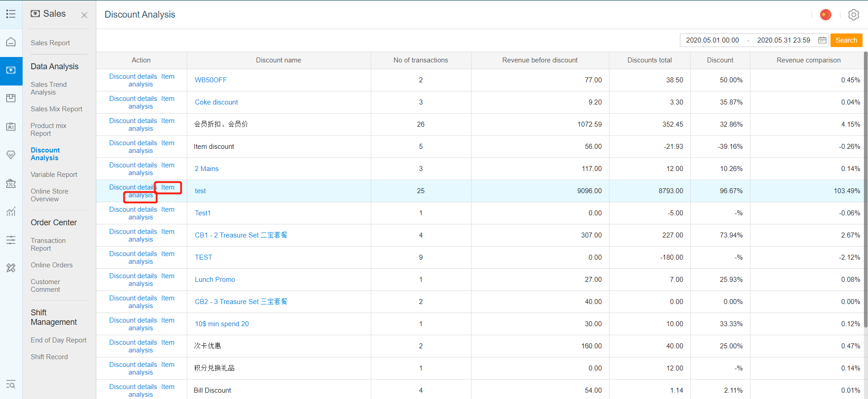Open Transaction Report menu item
Screen dimensions: 868x399
pos(48,244)
